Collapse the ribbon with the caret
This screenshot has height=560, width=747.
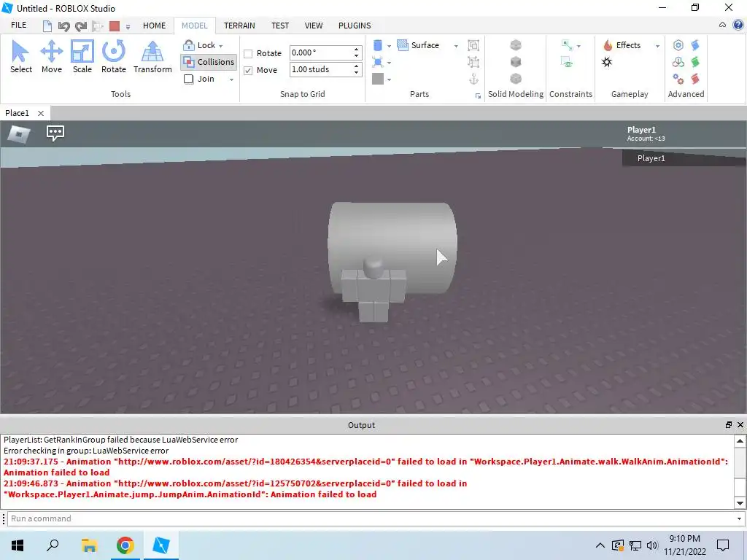[722, 26]
